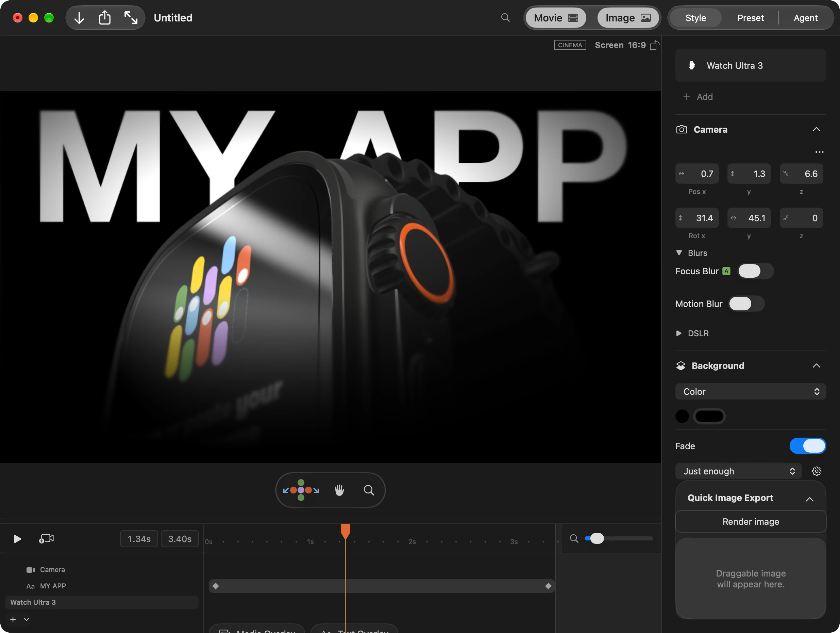Switch to Image mode

click(x=628, y=18)
